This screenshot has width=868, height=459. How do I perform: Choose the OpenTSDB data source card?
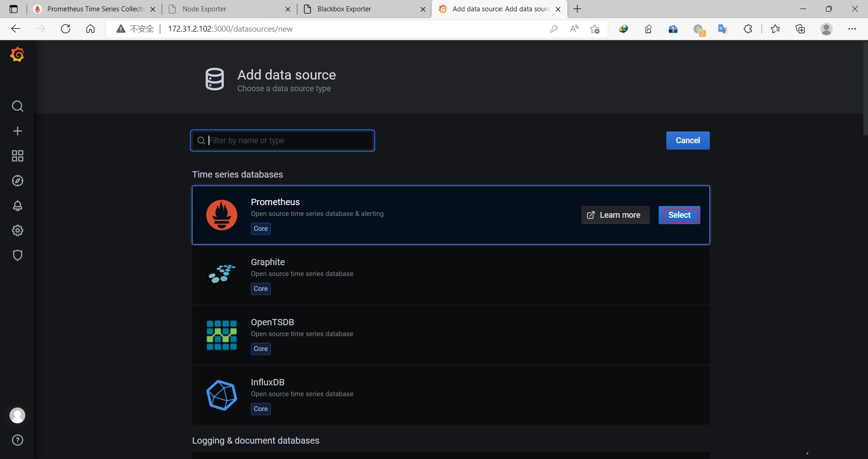(451, 335)
